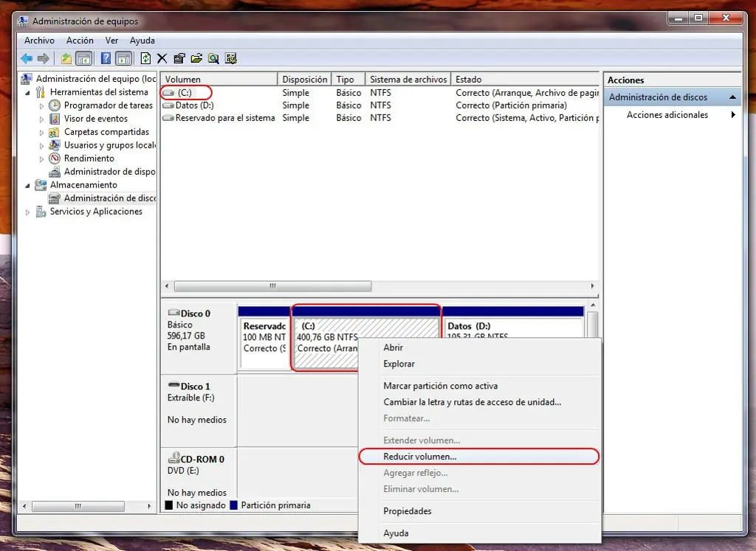This screenshot has width=756, height=551.
Task: Click the blue Back arrow in toolbar
Action: (x=27, y=59)
